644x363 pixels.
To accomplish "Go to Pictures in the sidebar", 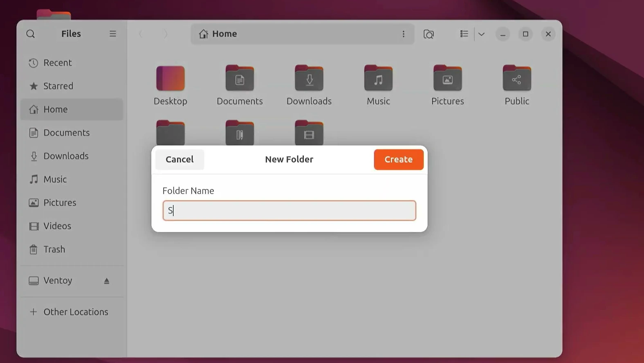I will [72, 203].
